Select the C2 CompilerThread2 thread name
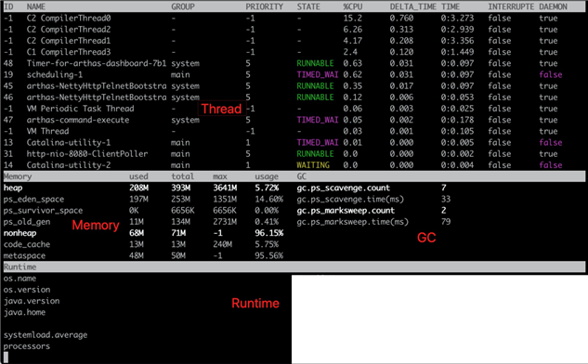588x364 pixels. [69, 29]
